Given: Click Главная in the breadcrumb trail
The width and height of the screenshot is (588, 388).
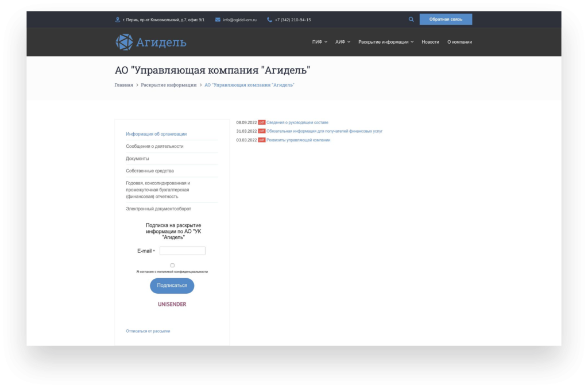Looking at the screenshot, I should coord(122,84).
